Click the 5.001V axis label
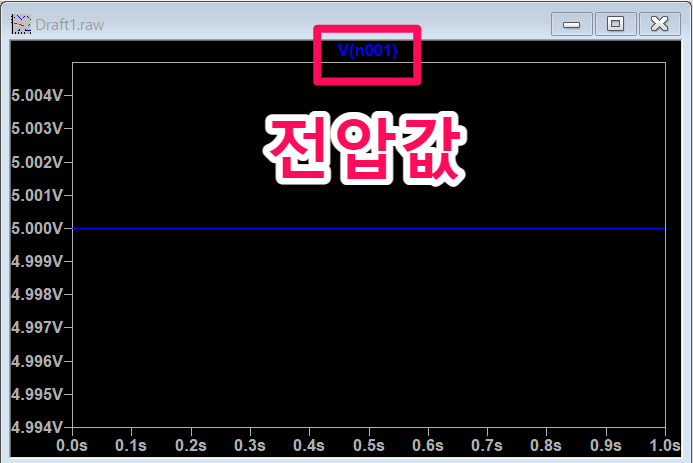The width and height of the screenshot is (693, 463). [x=37, y=195]
